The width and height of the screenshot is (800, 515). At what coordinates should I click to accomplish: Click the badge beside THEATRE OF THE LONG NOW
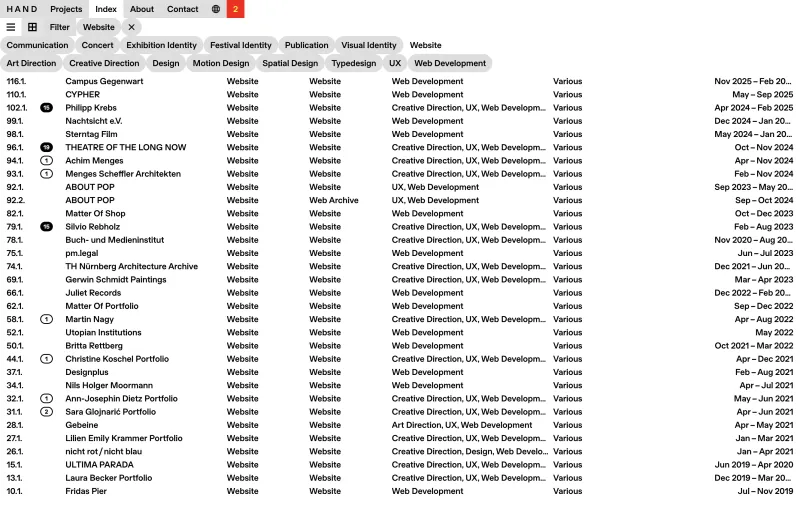pos(46,148)
